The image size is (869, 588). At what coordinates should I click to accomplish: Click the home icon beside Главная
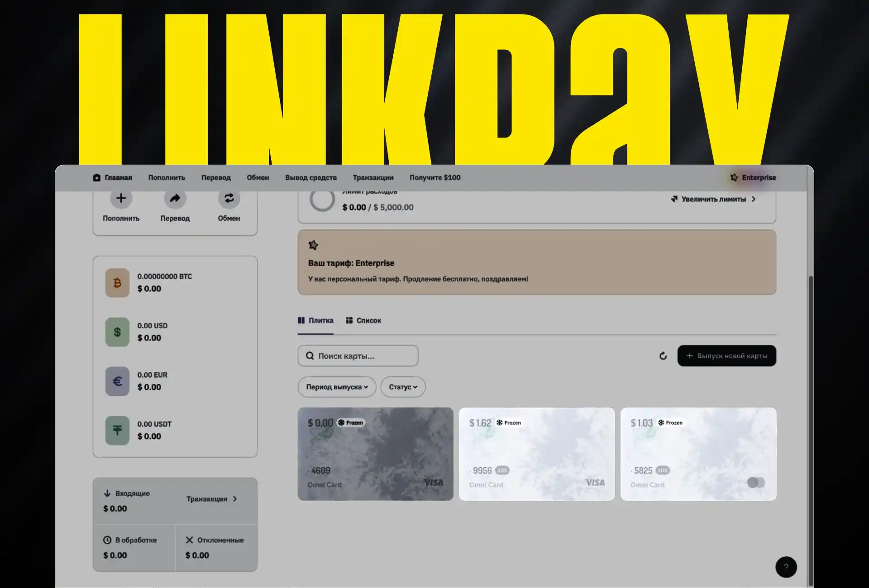pos(96,177)
